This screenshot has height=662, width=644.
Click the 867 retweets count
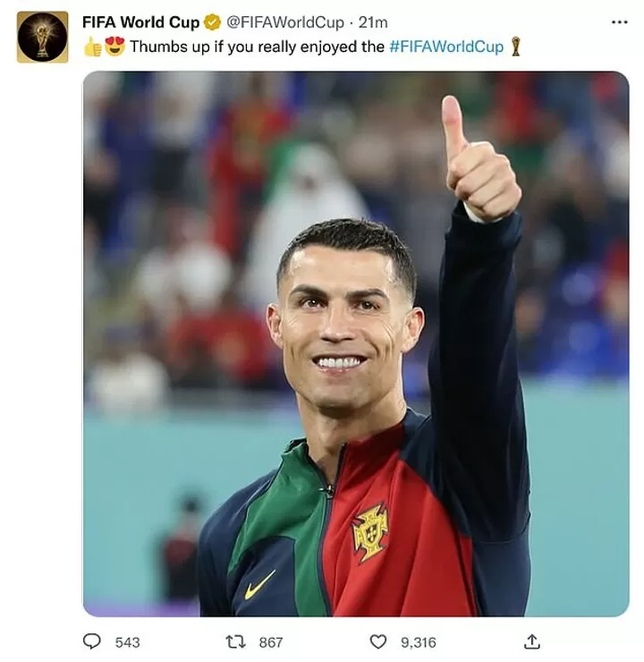point(271,642)
